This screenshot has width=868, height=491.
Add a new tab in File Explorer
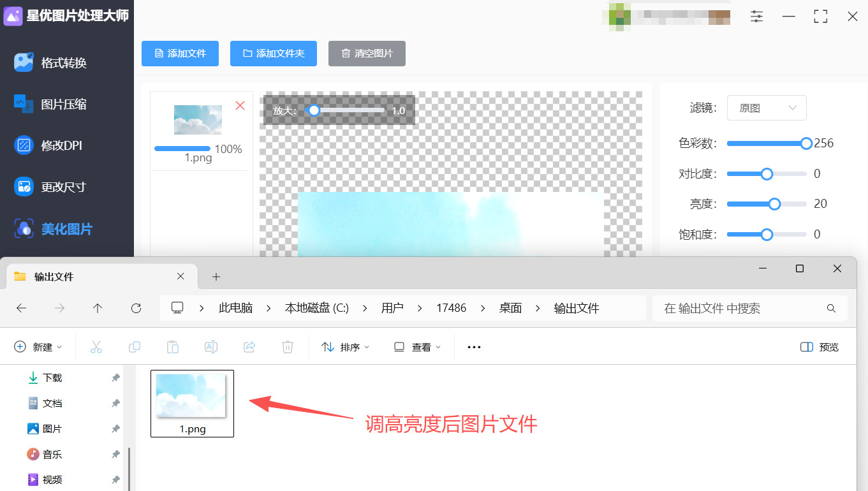point(216,276)
